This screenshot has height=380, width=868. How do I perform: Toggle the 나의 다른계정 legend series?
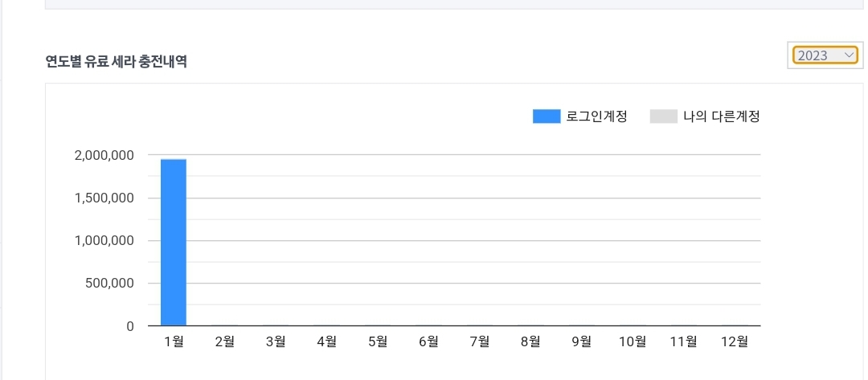[x=705, y=116]
